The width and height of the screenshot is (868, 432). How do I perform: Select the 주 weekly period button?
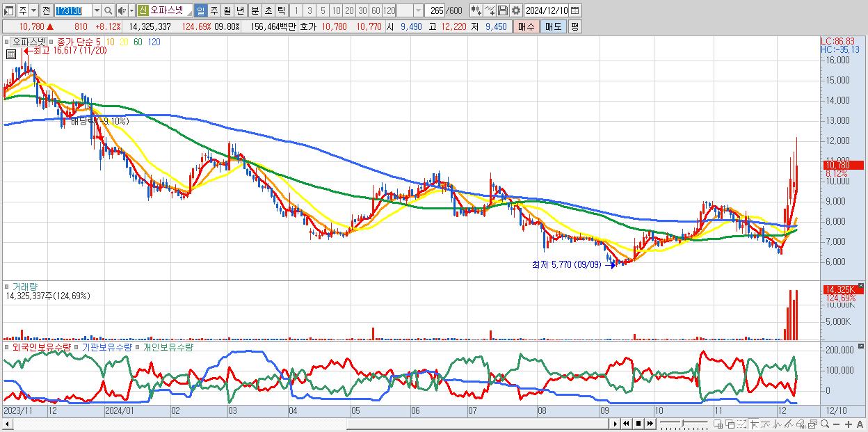(x=214, y=10)
